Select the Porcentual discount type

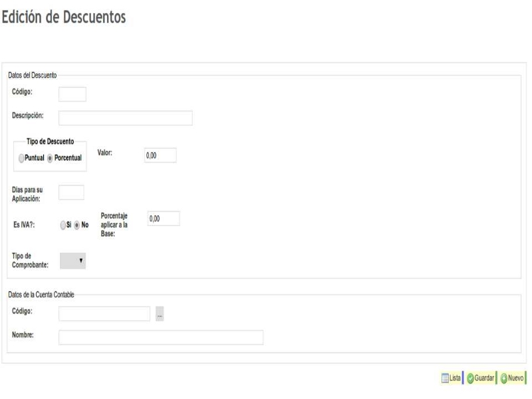(50, 158)
